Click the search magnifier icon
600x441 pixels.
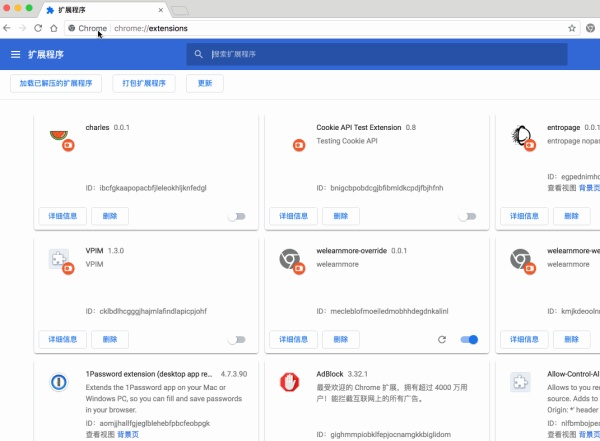pos(198,54)
